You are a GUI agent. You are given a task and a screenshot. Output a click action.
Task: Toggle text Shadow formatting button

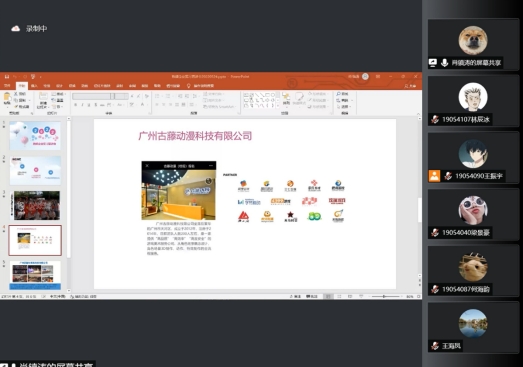pyautogui.click(x=96, y=105)
